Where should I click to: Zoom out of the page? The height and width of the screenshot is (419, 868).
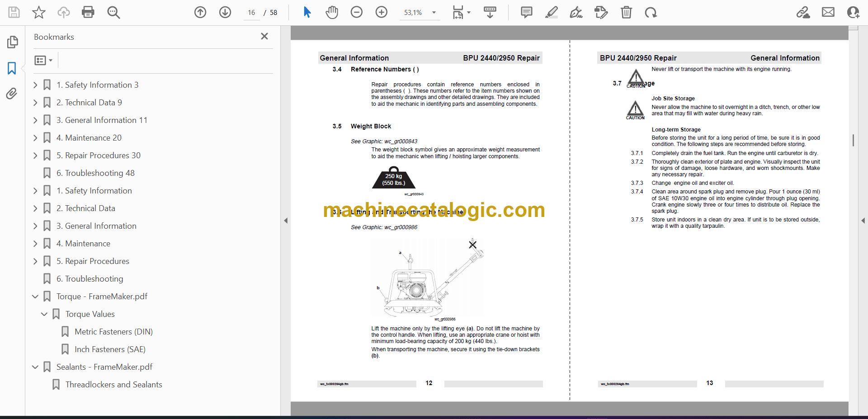click(357, 12)
